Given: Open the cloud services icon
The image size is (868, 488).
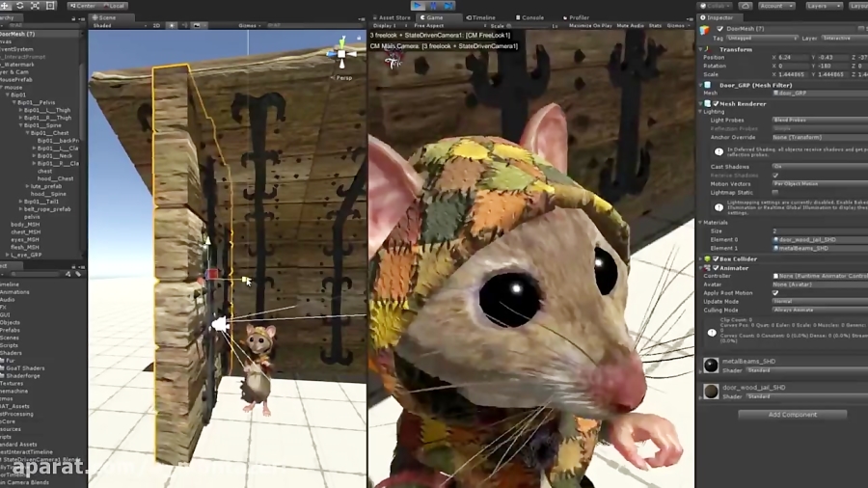Looking at the screenshot, I should [x=746, y=6].
